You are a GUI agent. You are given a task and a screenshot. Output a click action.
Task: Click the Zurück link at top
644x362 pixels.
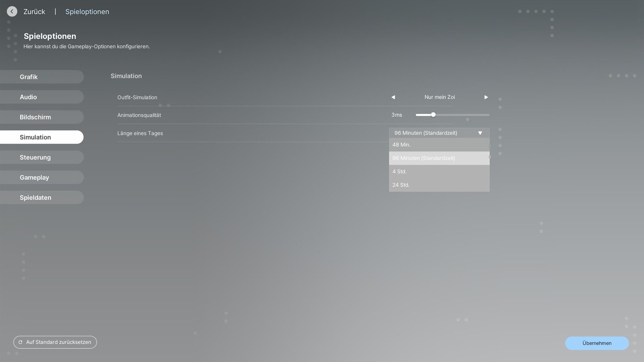(34, 12)
